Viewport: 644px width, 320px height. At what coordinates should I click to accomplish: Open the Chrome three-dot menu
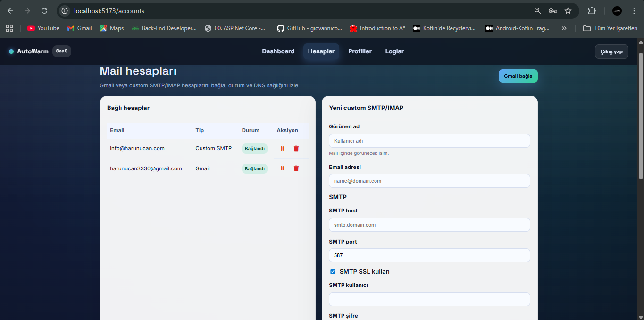point(634,11)
